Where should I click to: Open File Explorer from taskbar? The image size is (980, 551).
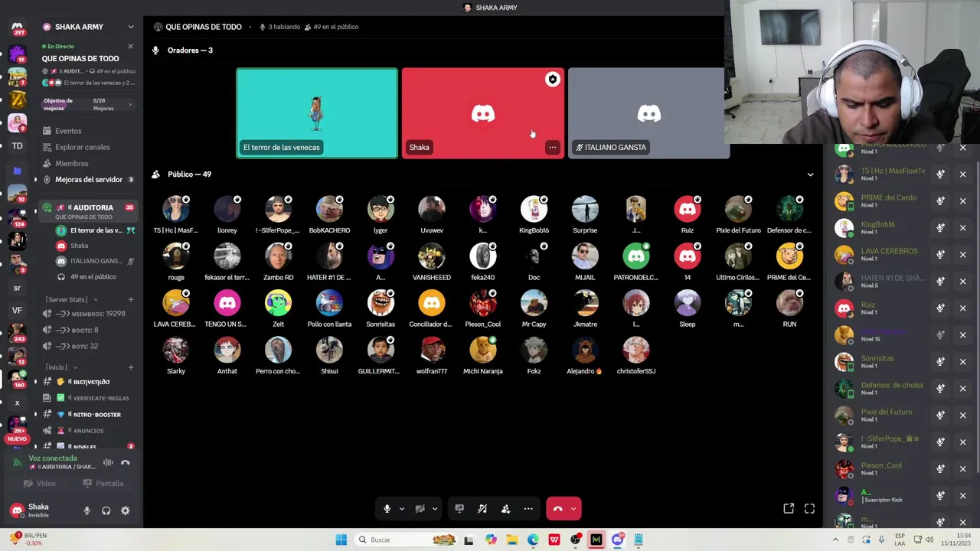pyautogui.click(x=511, y=540)
